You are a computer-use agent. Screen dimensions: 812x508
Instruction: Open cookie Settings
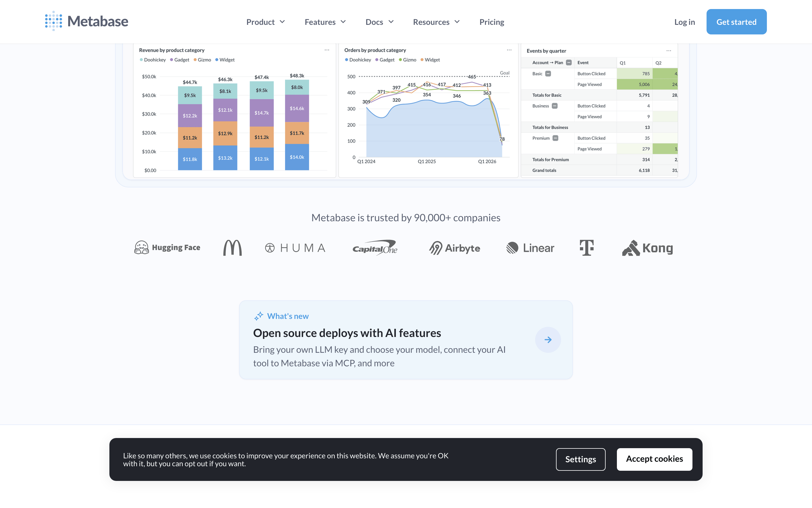[x=581, y=459]
